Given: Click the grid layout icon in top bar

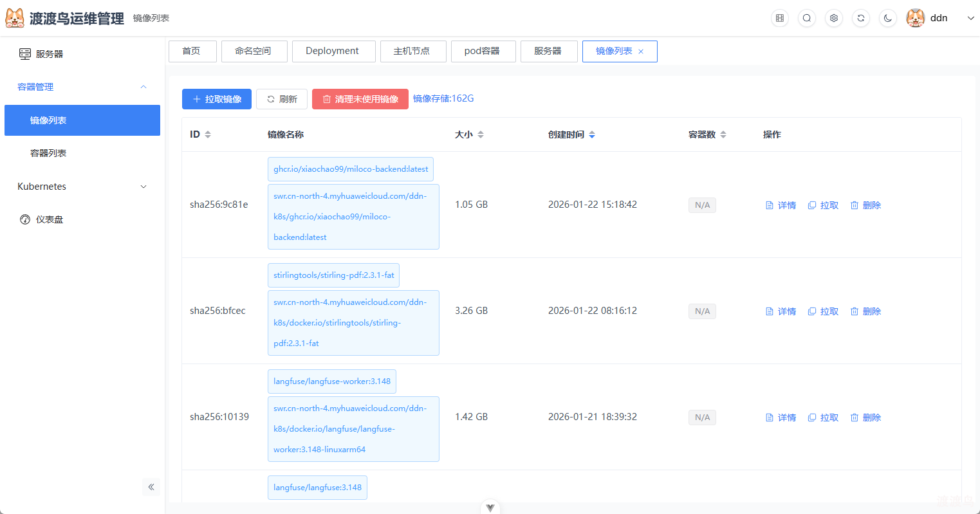Looking at the screenshot, I should coord(779,18).
